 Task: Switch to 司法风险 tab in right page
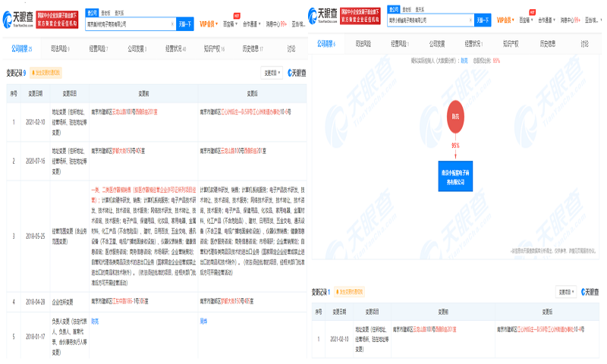tap(363, 44)
